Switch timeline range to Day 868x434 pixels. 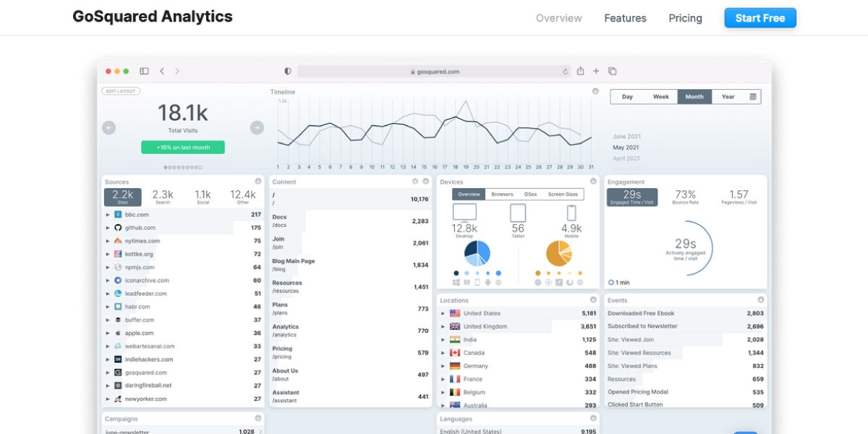click(x=627, y=96)
